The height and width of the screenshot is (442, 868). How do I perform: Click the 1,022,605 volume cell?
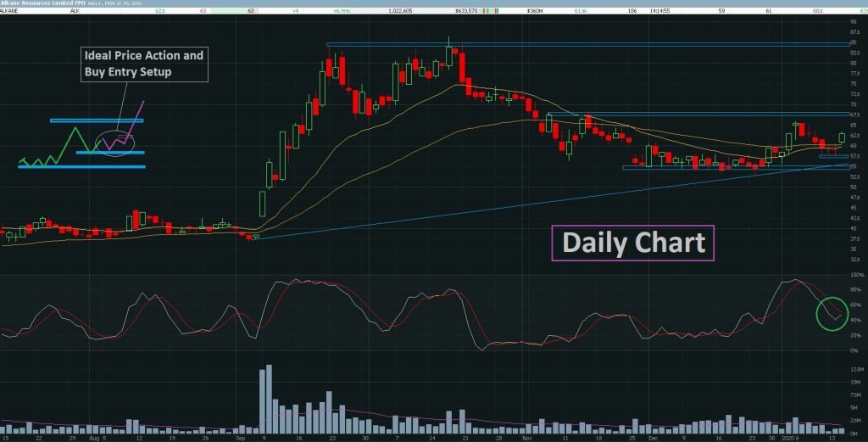coord(400,10)
